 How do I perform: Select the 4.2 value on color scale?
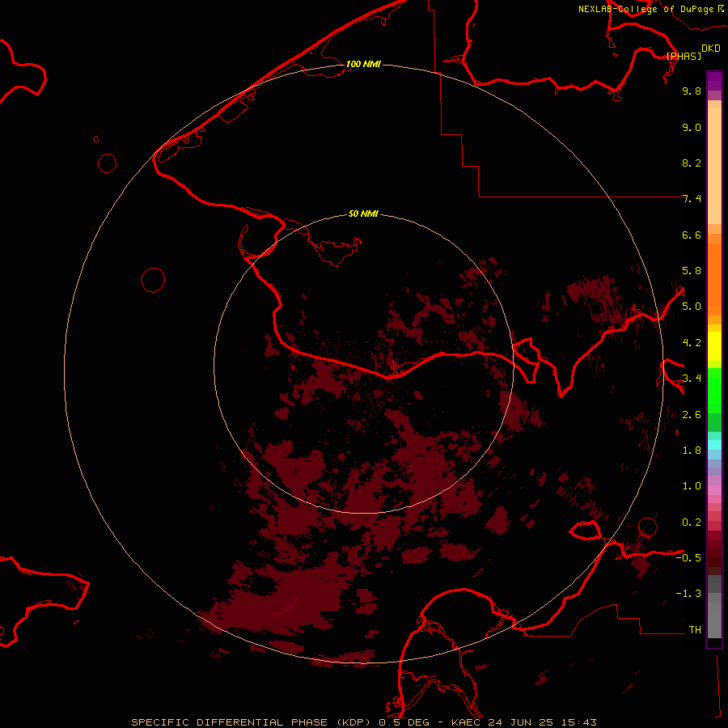(x=692, y=343)
